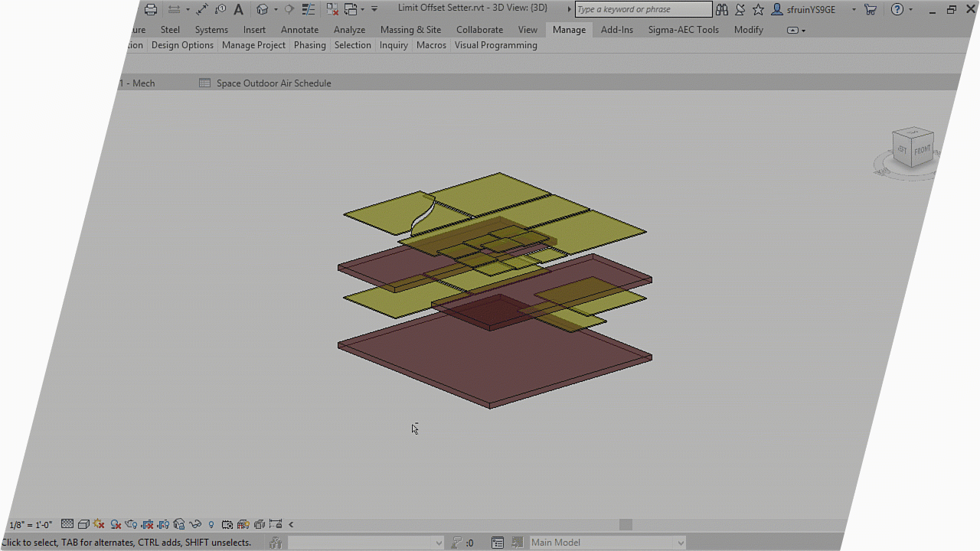Click the Detail Level icon
The image size is (980, 551).
pyautogui.click(x=67, y=524)
